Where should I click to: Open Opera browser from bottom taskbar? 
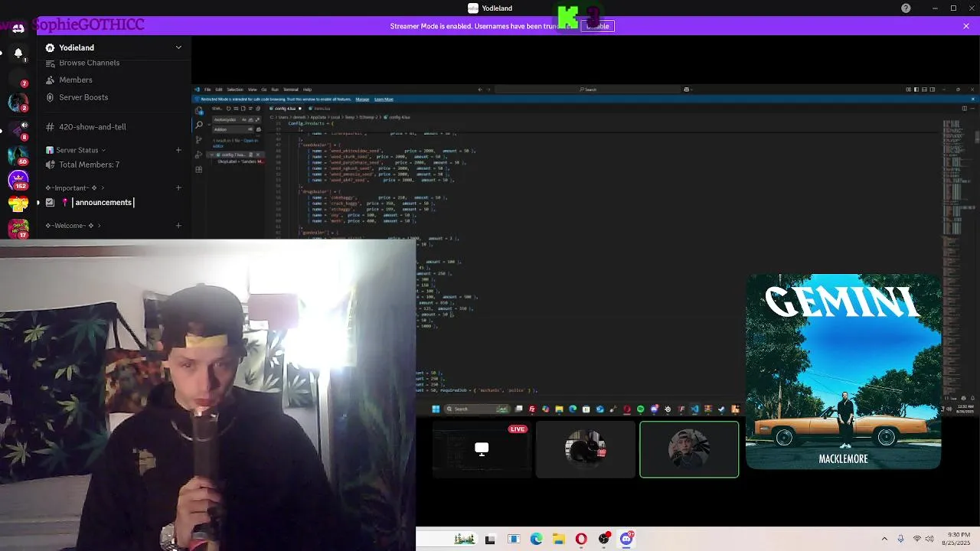coord(581,539)
